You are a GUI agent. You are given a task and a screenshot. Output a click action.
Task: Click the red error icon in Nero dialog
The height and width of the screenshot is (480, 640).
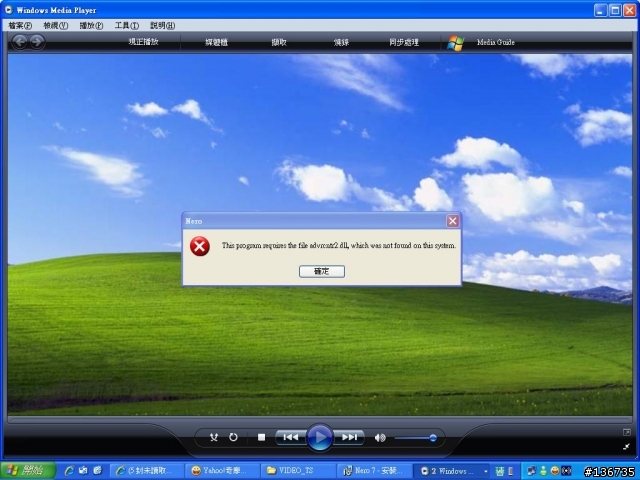(x=200, y=246)
